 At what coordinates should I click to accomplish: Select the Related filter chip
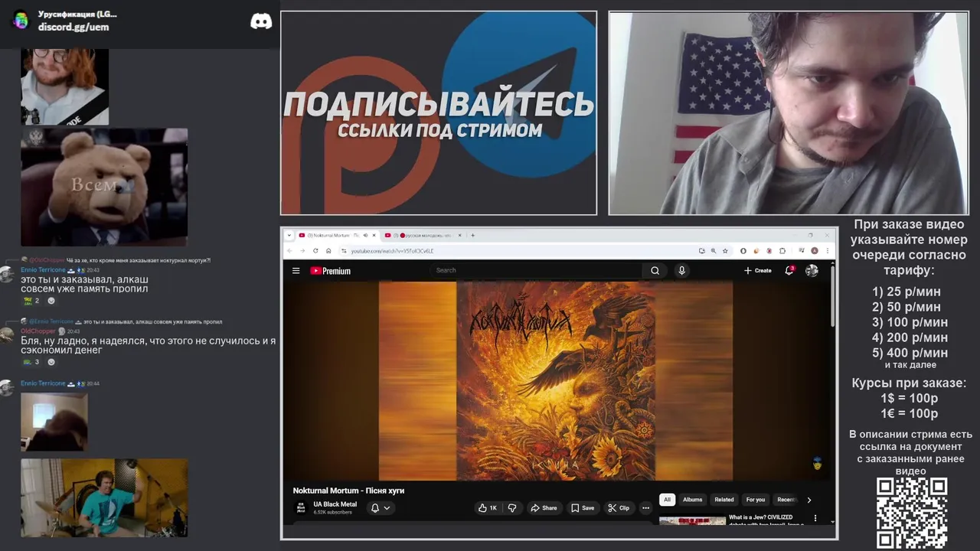click(x=724, y=500)
